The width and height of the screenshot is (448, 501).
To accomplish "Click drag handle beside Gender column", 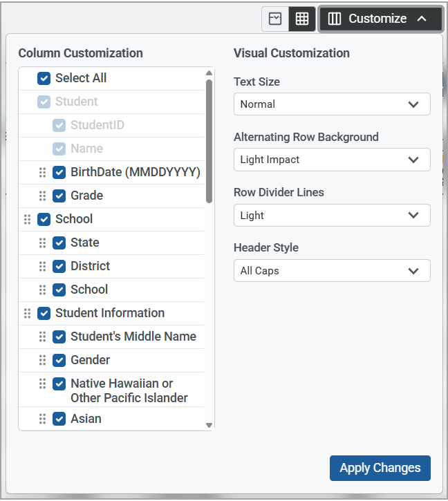I will 42,360.
